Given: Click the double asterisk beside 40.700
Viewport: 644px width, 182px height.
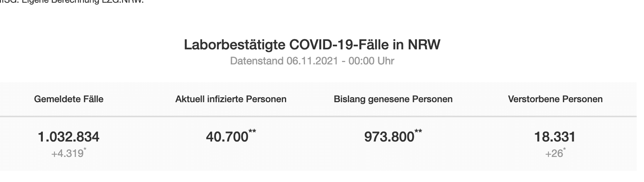Looking at the screenshot, I should 252,132.
